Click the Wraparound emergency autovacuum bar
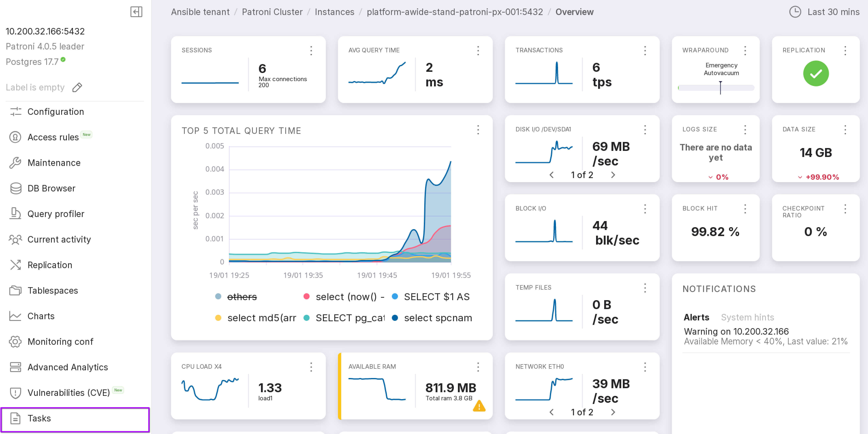 point(716,88)
